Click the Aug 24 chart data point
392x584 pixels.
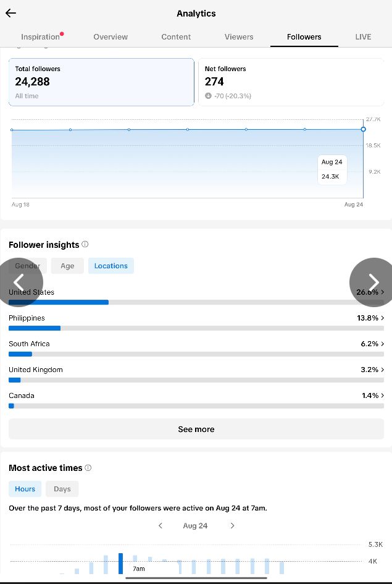[x=364, y=129]
